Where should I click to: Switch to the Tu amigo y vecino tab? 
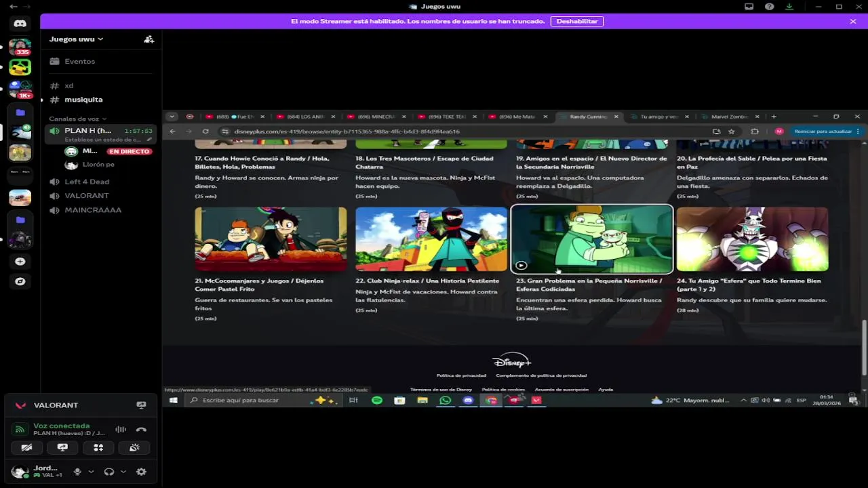coord(660,117)
